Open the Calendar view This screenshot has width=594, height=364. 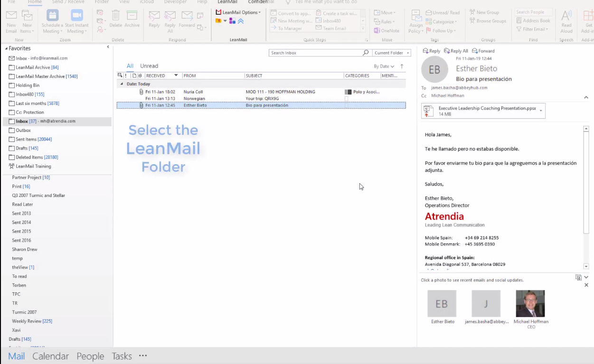51,356
